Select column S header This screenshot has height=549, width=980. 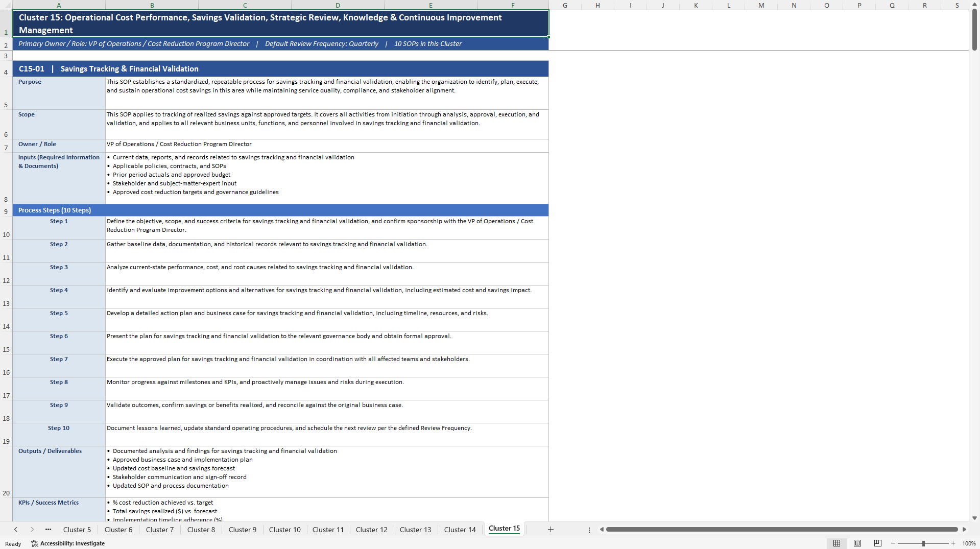coord(957,5)
